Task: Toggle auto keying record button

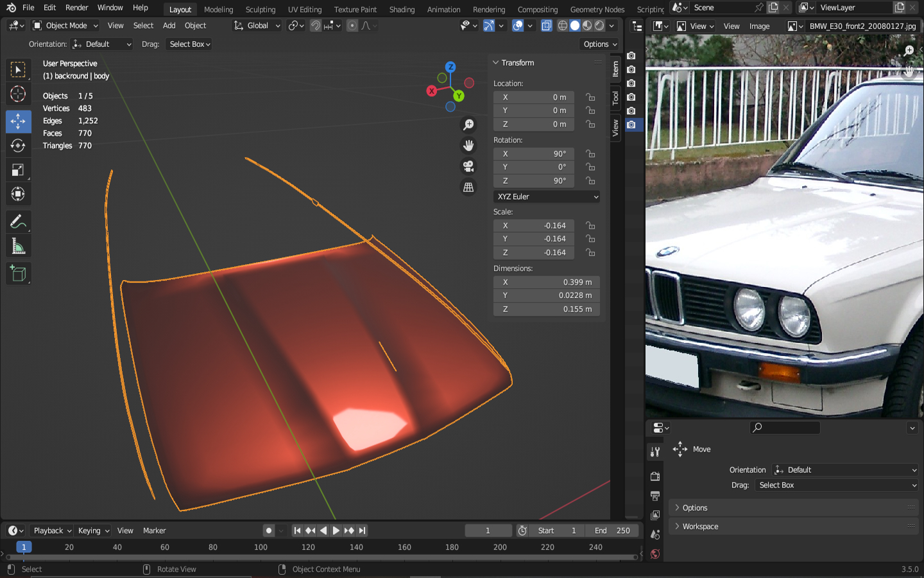Action: tap(269, 530)
